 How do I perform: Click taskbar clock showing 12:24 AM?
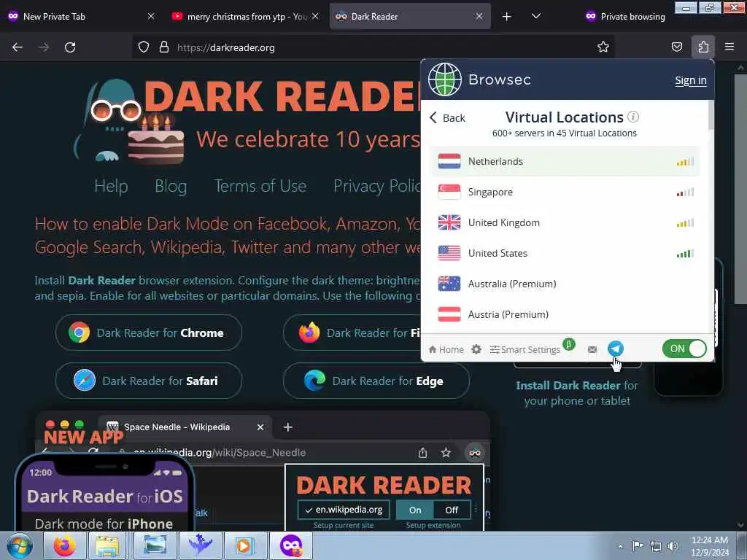[709, 545]
